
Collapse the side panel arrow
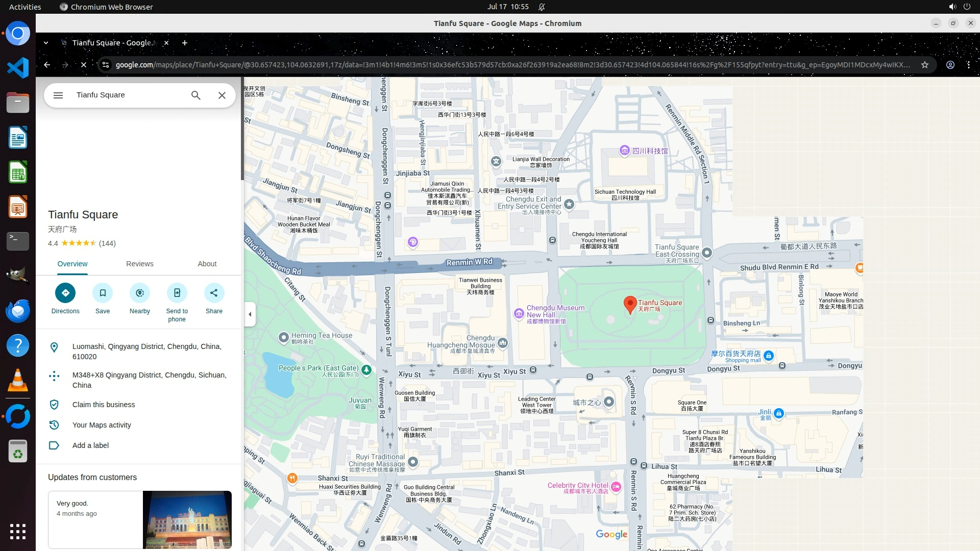250,314
